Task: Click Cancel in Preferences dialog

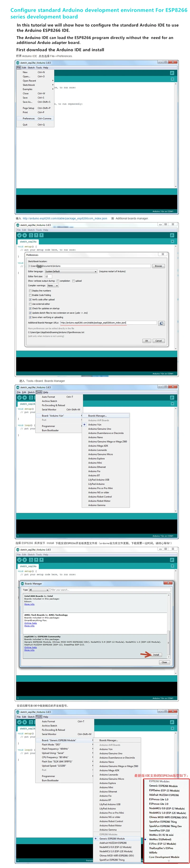Action: tap(159, 341)
